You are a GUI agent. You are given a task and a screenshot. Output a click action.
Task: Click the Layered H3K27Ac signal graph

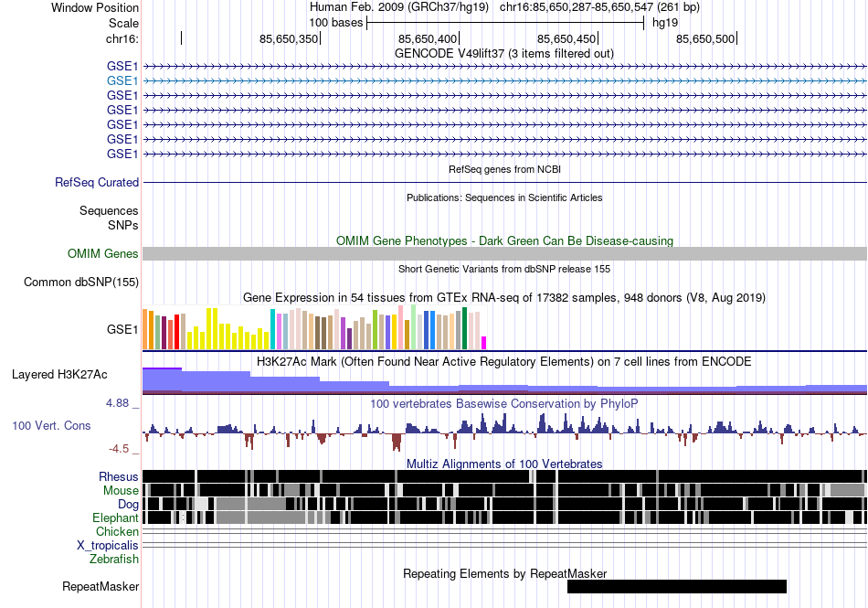504,381
